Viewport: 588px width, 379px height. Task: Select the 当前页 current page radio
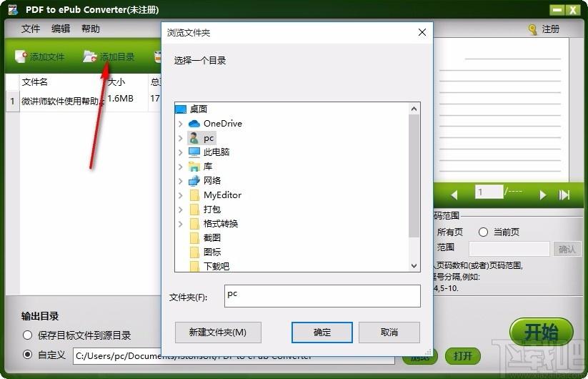(x=483, y=232)
